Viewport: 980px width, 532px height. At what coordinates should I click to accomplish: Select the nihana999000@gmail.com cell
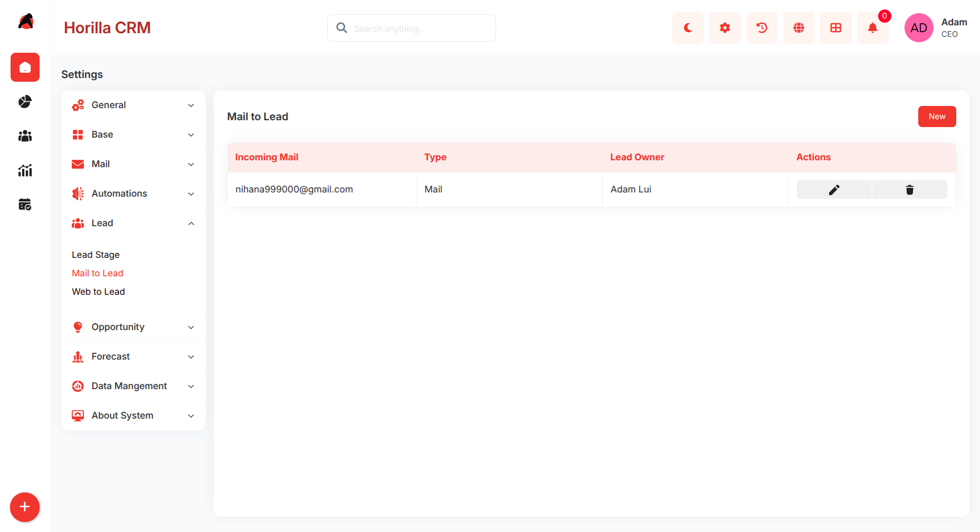[321, 189]
